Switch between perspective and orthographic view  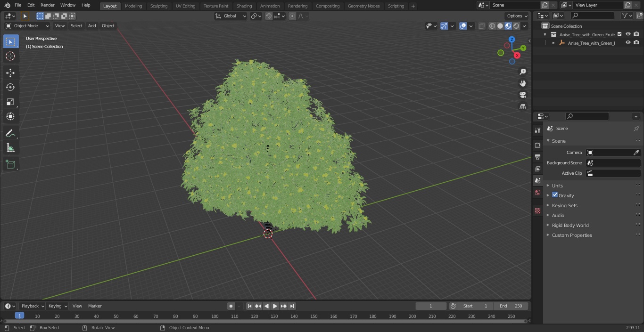[x=523, y=106]
